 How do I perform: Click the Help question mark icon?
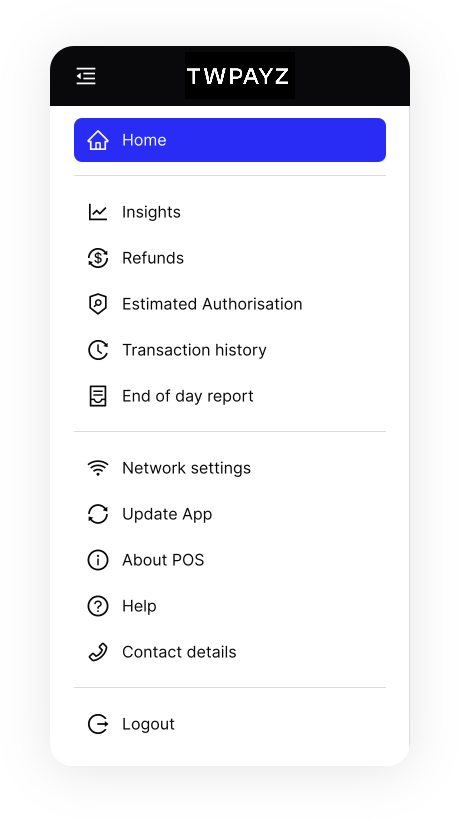pyautogui.click(x=98, y=606)
